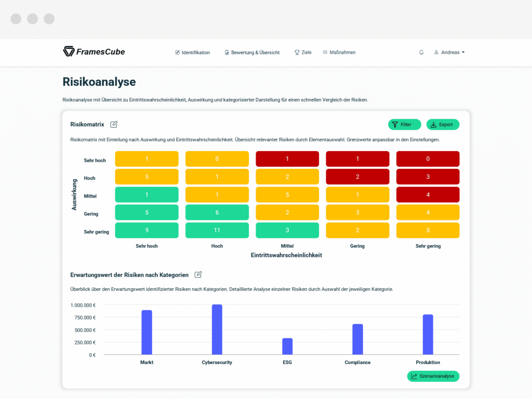Viewport: 532px width, 399px height.
Task: Select cell Gering impact, Mittel probability
Action: [x=287, y=212]
